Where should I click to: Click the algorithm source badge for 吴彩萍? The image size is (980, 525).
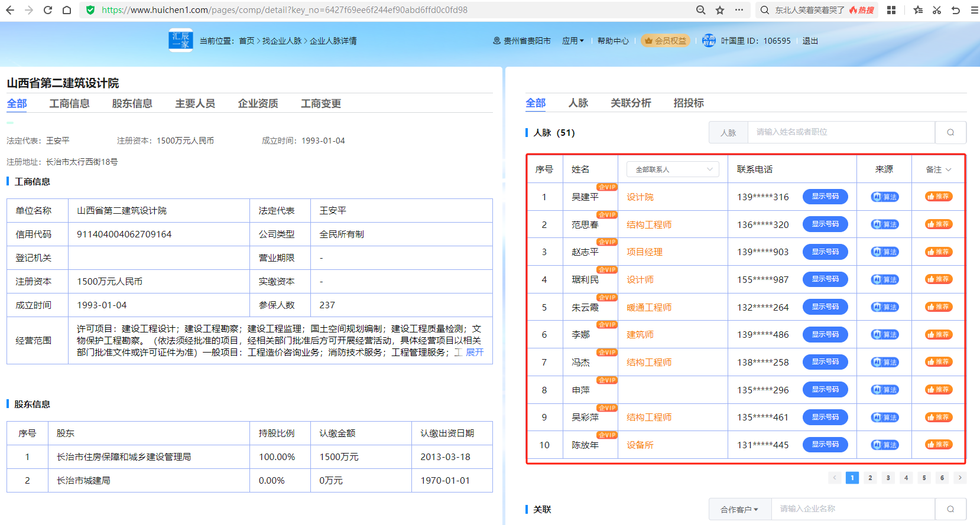[885, 417]
